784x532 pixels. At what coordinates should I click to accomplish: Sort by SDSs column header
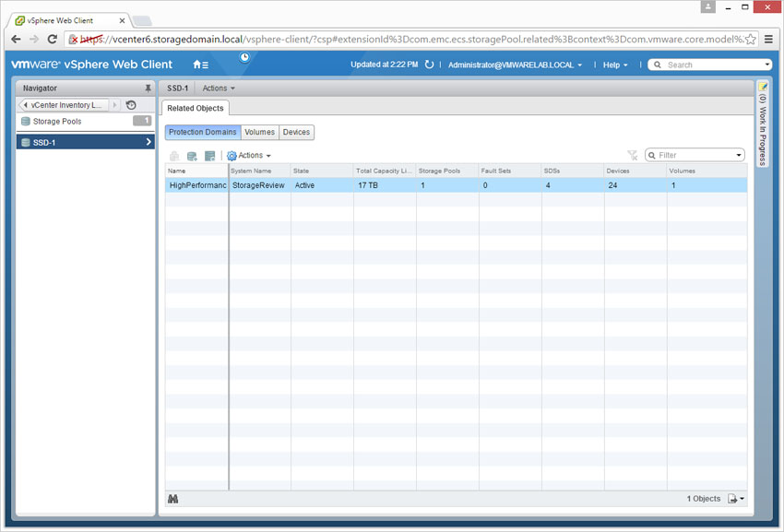pyautogui.click(x=573, y=171)
